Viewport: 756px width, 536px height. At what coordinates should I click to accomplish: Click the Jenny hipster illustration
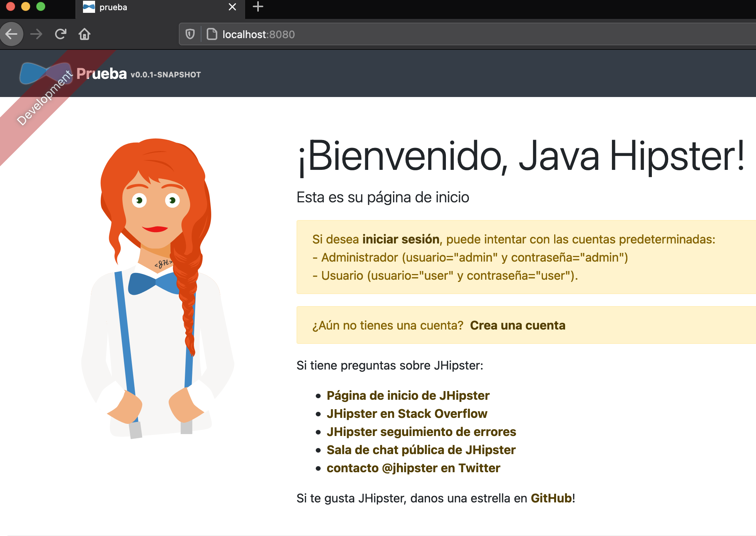pyautogui.click(x=158, y=288)
